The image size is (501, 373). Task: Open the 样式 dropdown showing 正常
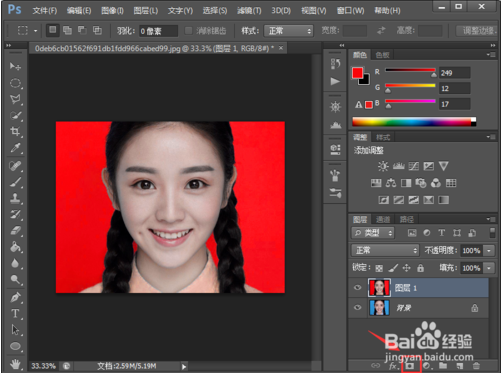tap(289, 31)
